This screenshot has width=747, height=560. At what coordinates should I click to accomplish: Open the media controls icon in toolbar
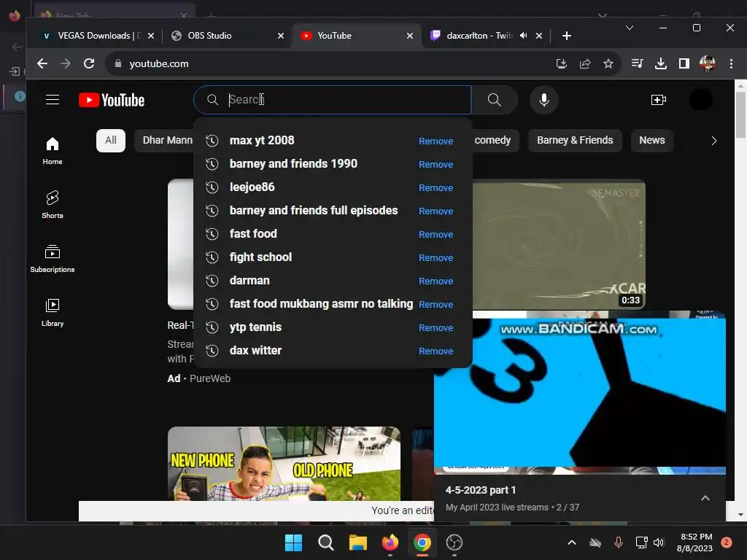coord(637,63)
